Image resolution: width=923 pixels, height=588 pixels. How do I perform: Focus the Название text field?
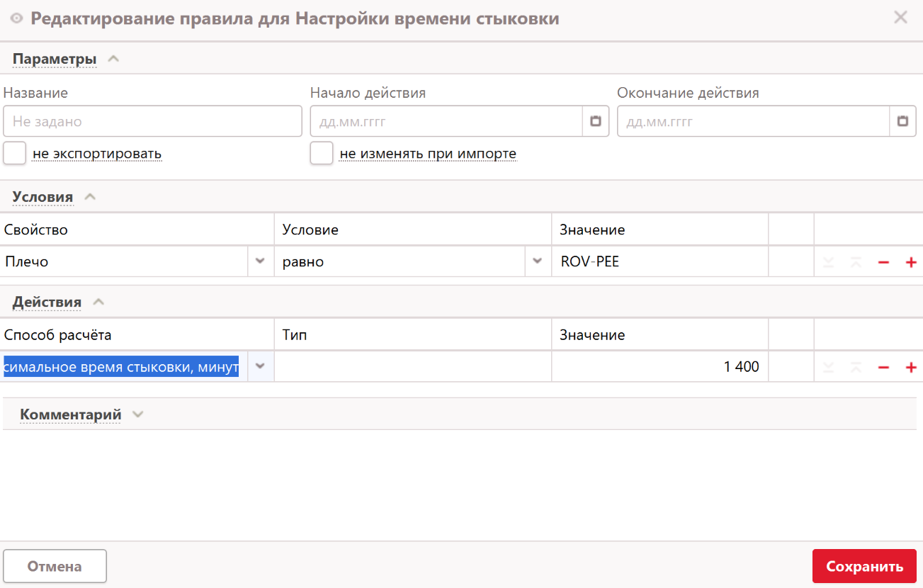point(152,121)
